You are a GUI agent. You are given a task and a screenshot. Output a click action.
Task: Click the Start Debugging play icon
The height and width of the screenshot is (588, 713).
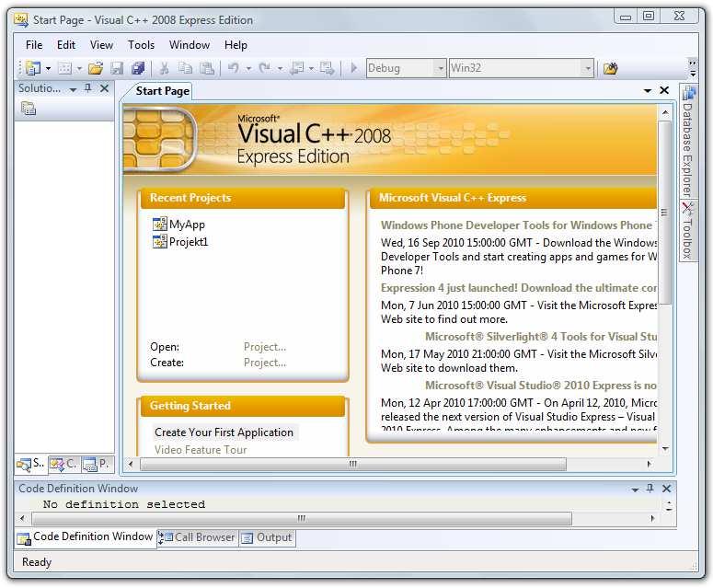[x=354, y=68]
